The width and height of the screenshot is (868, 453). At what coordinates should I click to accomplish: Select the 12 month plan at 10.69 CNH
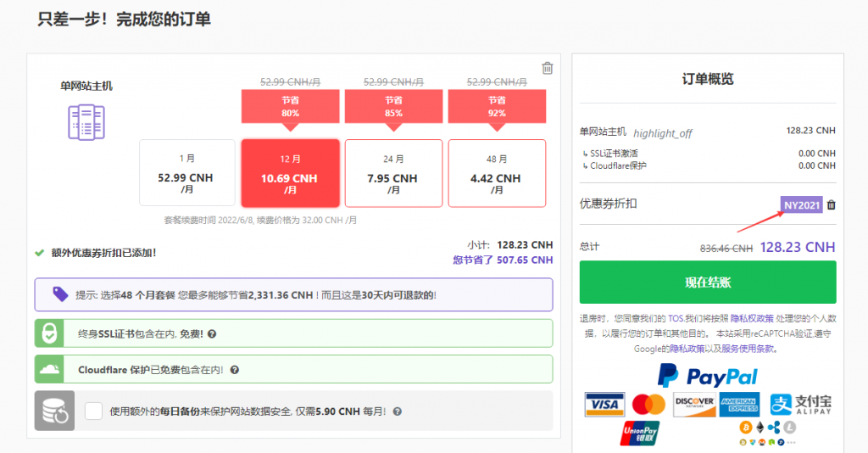click(x=290, y=173)
